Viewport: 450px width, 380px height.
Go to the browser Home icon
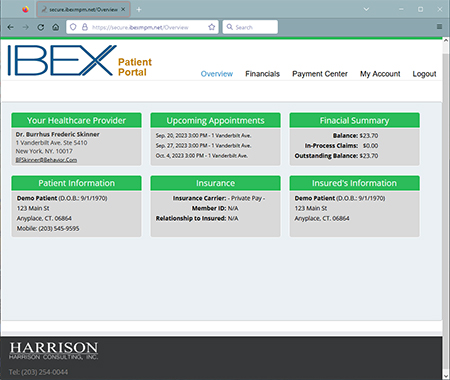[x=56, y=27]
